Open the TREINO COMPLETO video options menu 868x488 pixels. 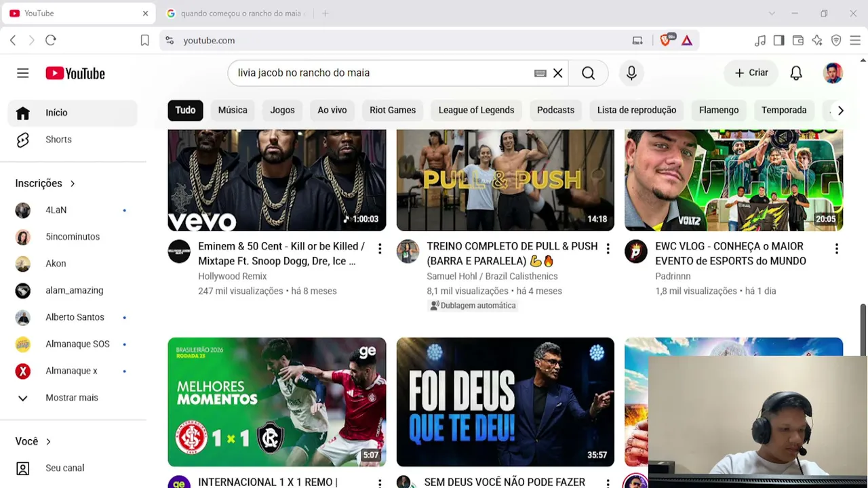(608, 249)
